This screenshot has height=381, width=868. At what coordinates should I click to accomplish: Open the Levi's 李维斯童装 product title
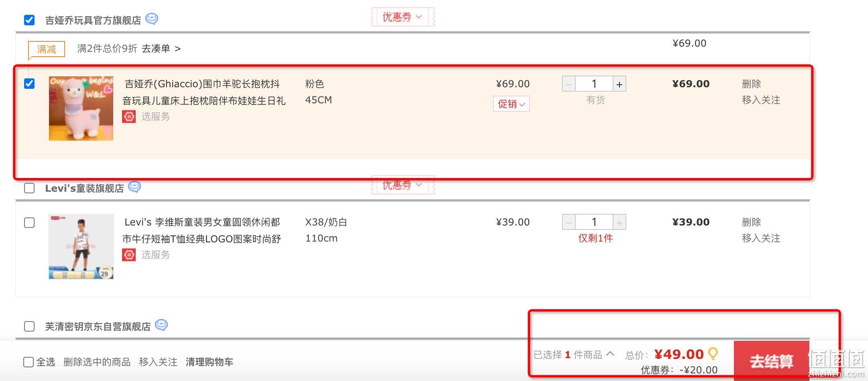(202, 230)
